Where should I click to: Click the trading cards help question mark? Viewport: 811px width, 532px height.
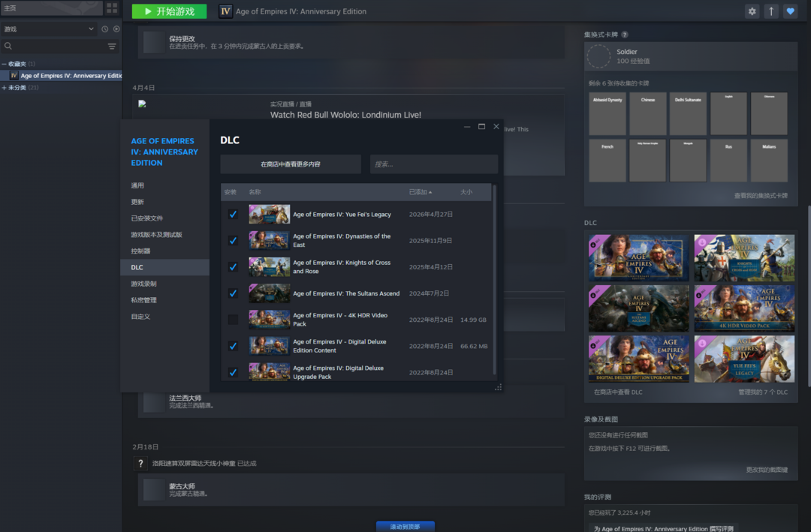(625, 35)
